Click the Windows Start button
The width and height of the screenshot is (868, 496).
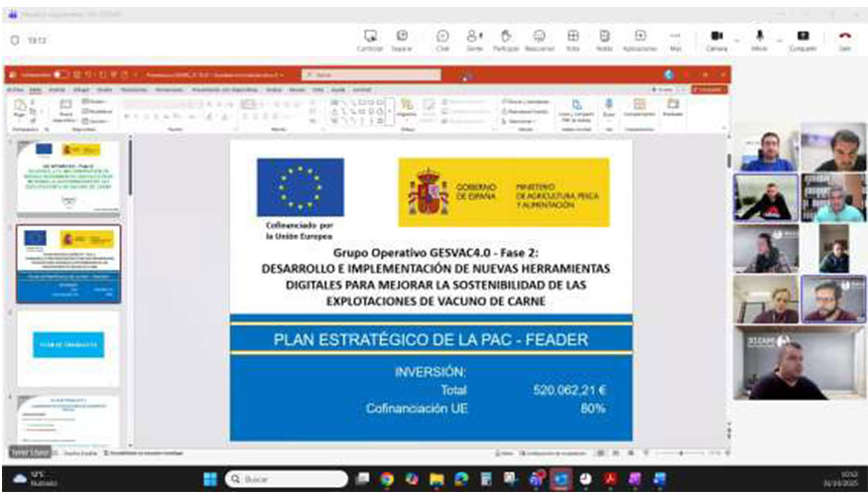click(x=210, y=479)
